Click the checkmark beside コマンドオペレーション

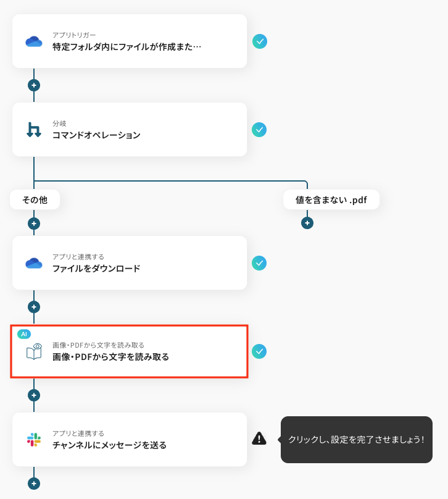click(x=259, y=130)
